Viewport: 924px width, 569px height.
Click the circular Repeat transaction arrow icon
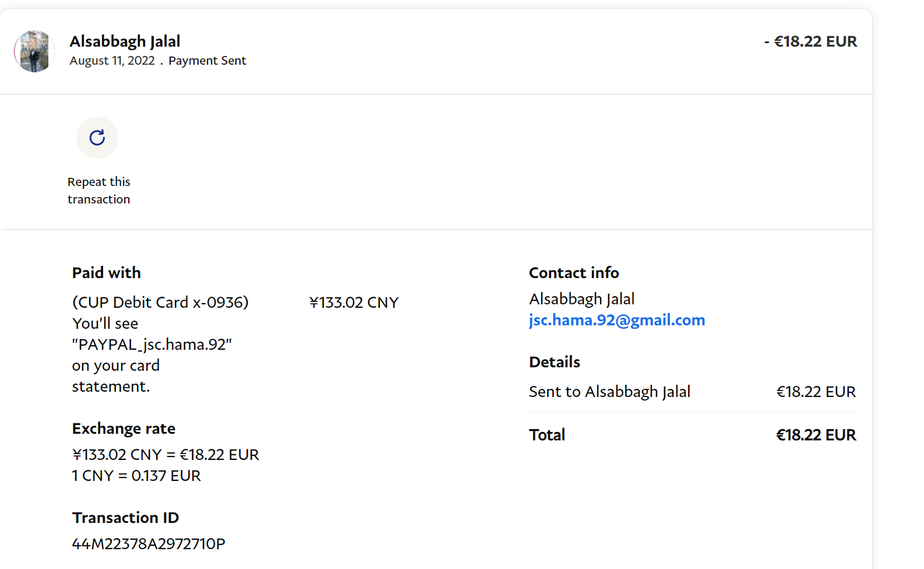[x=97, y=138]
